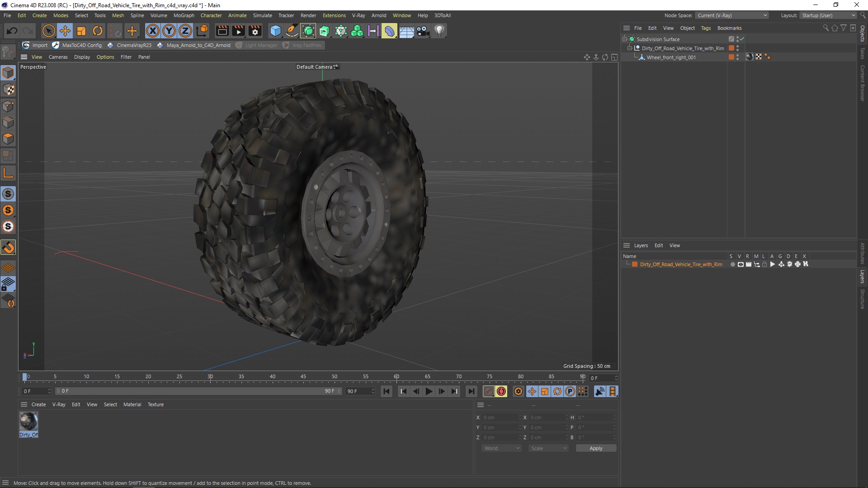Add a Floor environment object icon
Screen dimensions: 868x488
pyautogui.click(x=406, y=31)
